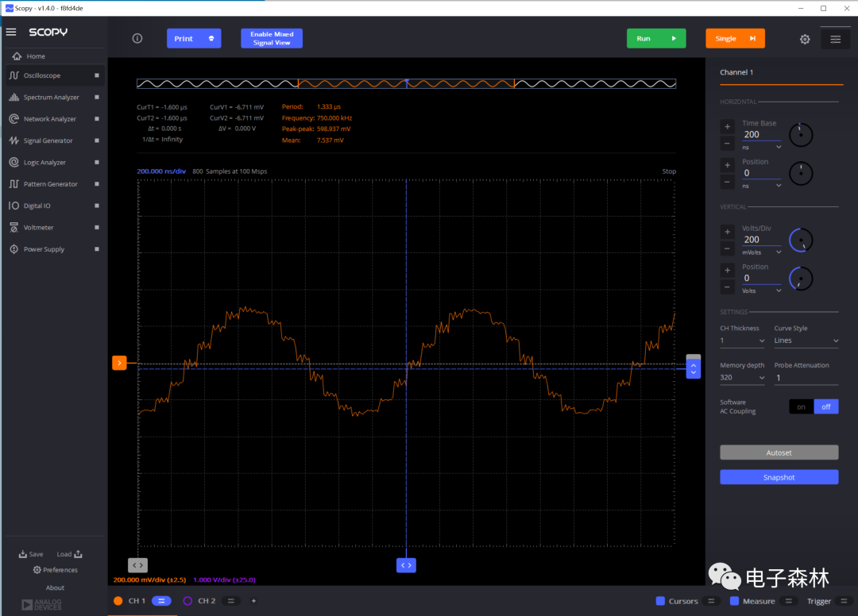The width and height of the screenshot is (858, 616).
Task: Click the Probe Attenuation input field
Action: [806, 378]
